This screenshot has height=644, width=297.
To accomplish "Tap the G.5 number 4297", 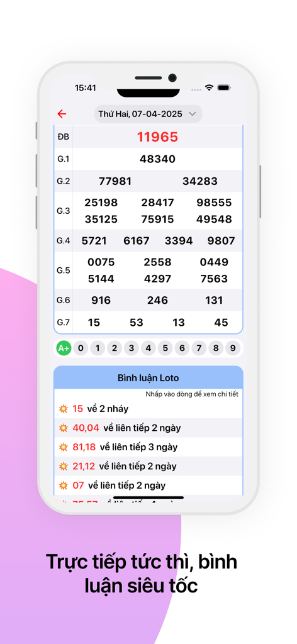I will tap(158, 279).
